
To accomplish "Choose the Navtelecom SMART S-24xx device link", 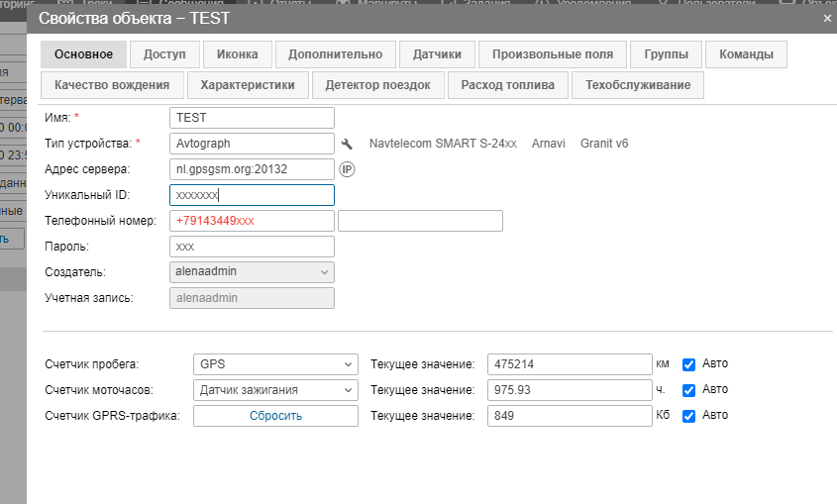I will pos(443,144).
